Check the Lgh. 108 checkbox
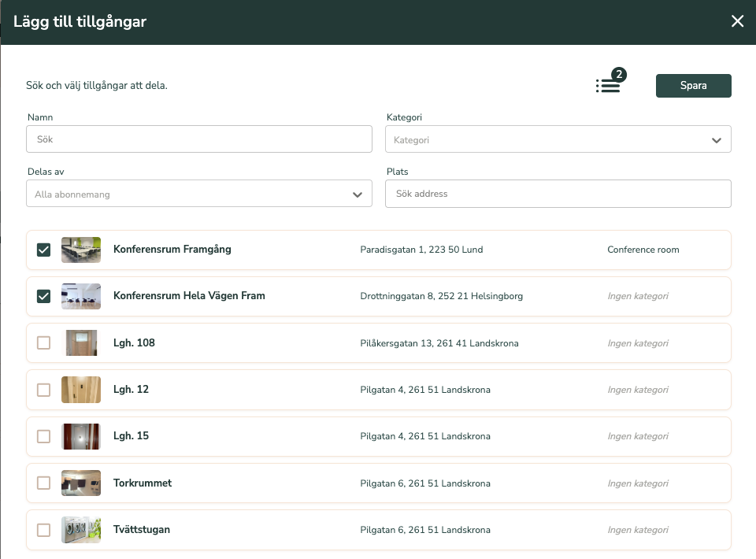Viewport: 756px width, 559px height. click(44, 343)
